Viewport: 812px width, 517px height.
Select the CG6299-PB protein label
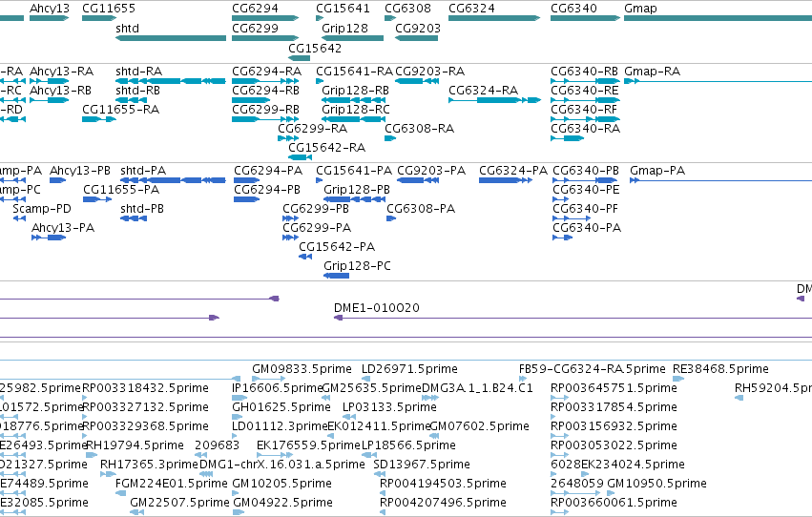(x=316, y=209)
